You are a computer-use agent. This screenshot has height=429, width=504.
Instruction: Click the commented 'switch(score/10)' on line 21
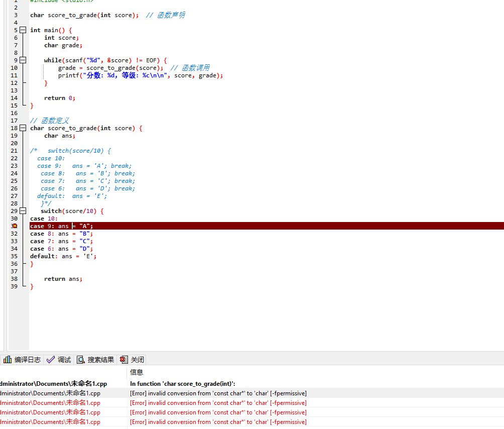click(x=76, y=151)
